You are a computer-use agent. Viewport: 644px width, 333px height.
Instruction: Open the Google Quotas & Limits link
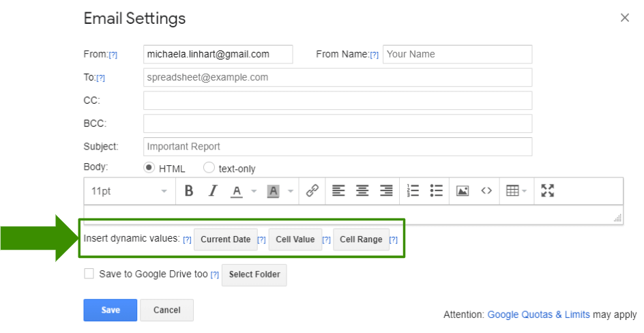coord(539,315)
